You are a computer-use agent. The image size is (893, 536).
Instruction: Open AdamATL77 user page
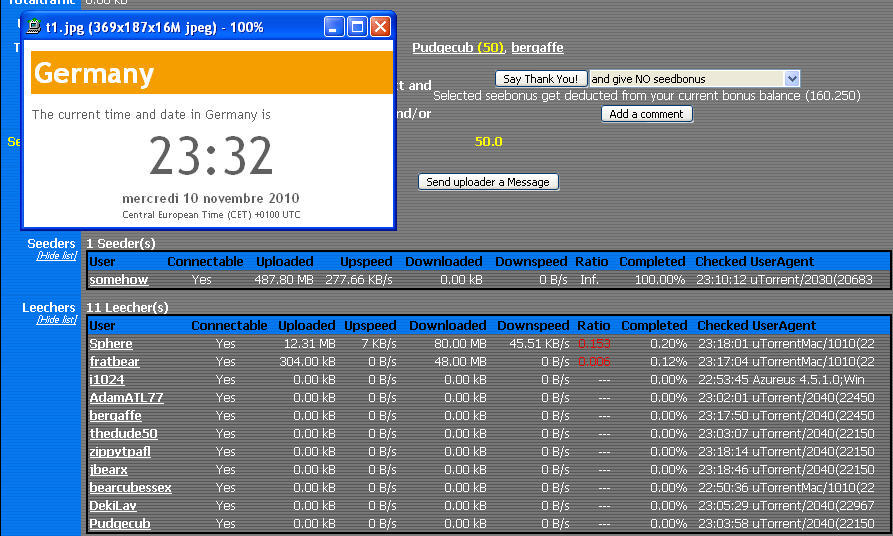click(126, 398)
